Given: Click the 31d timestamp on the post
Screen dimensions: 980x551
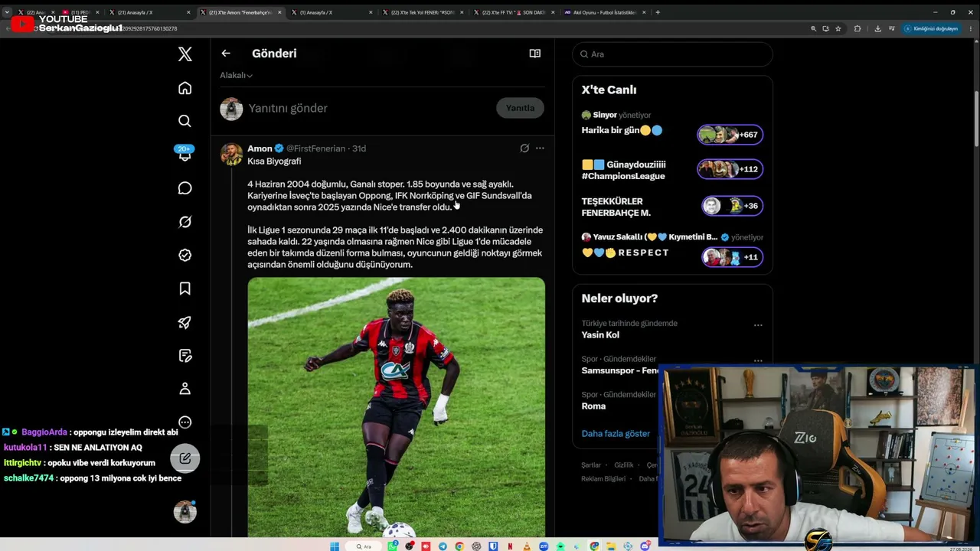Looking at the screenshot, I should (359, 148).
